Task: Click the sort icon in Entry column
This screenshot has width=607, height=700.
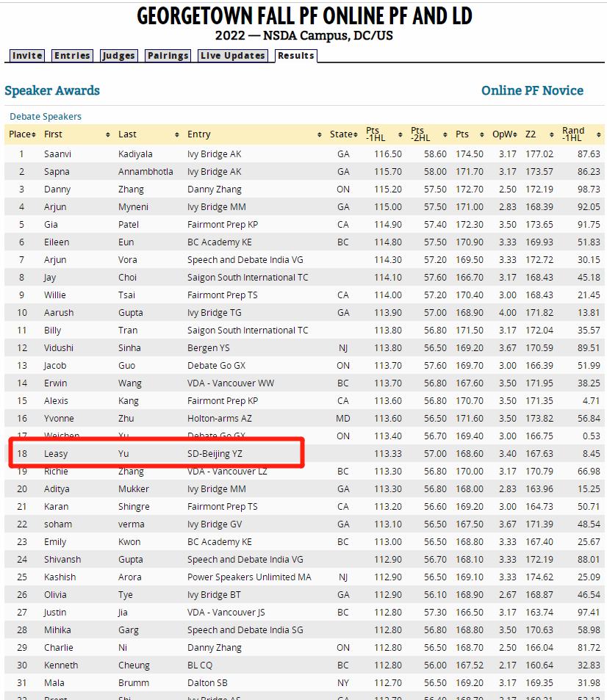Action: 320,134
